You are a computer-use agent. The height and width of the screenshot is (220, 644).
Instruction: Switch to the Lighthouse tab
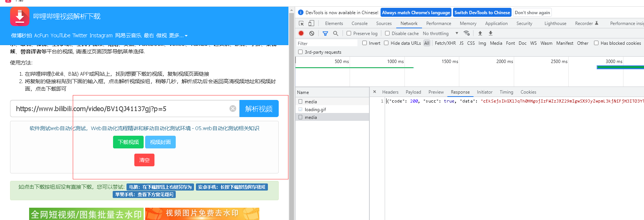point(555,23)
